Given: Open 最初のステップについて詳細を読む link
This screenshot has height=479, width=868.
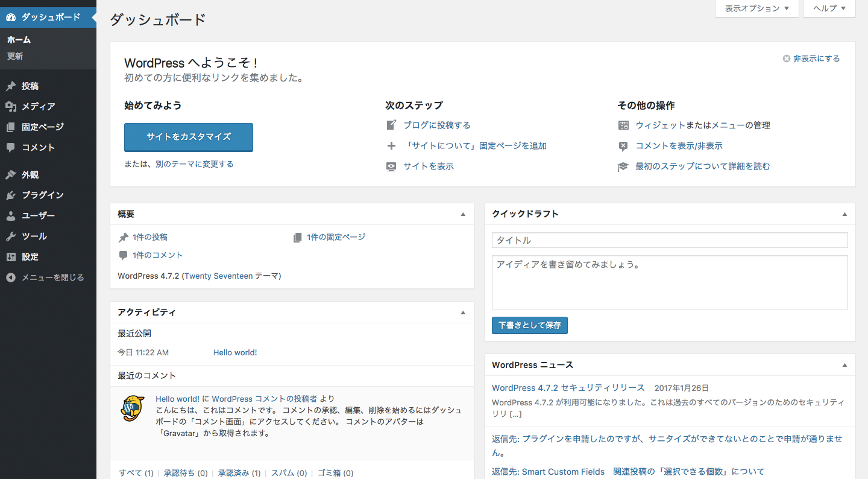Looking at the screenshot, I should tap(703, 167).
